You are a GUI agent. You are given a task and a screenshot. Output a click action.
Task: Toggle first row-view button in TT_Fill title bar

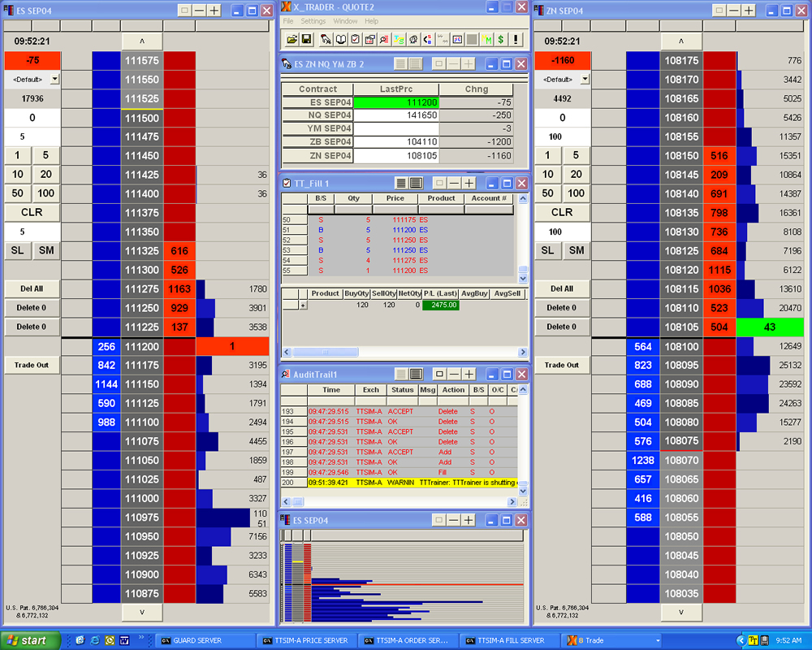click(x=400, y=183)
